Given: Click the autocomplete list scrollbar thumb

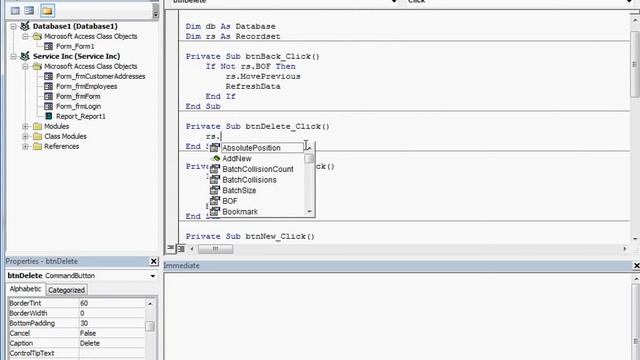Looking at the screenshot, I should (309, 158).
